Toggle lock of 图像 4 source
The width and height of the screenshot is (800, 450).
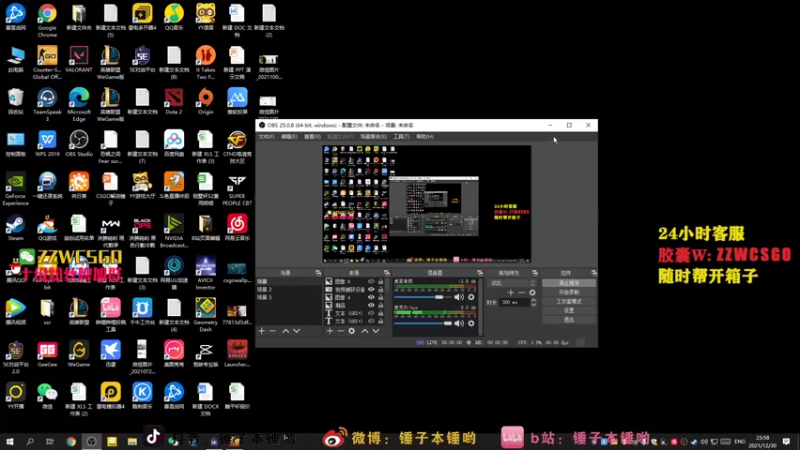(x=381, y=297)
